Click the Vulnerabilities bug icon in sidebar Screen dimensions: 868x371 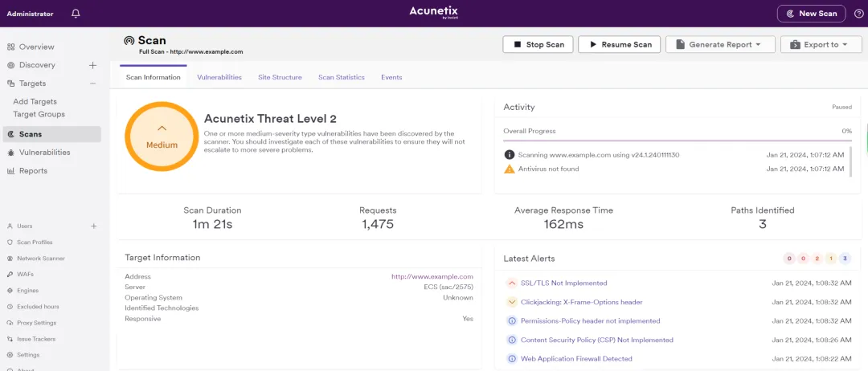(10, 153)
